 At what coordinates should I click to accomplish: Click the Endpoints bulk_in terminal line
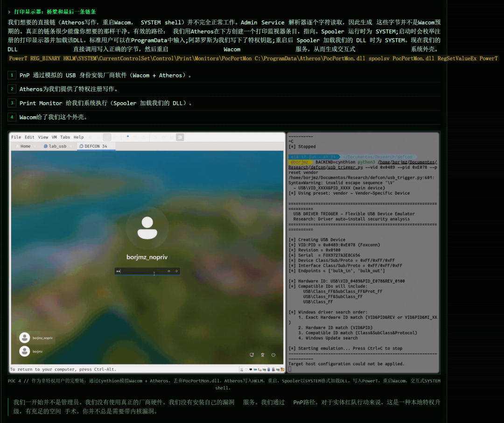pyautogui.click(x=336, y=271)
